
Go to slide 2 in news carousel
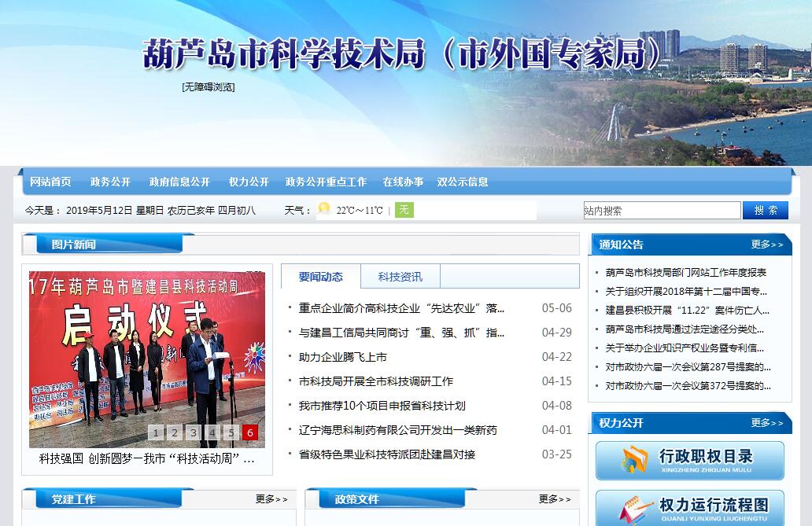point(175,432)
